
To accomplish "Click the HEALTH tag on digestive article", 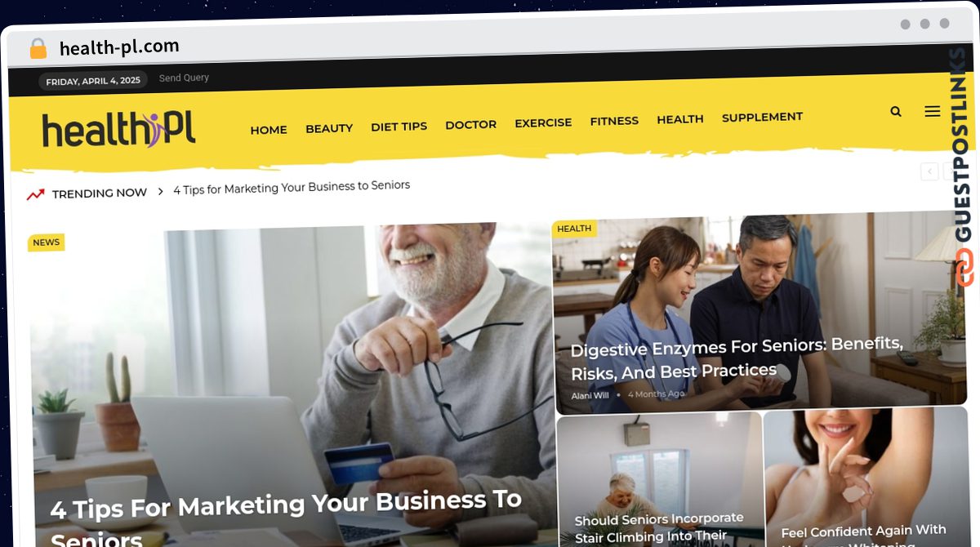I will click(574, 229).
